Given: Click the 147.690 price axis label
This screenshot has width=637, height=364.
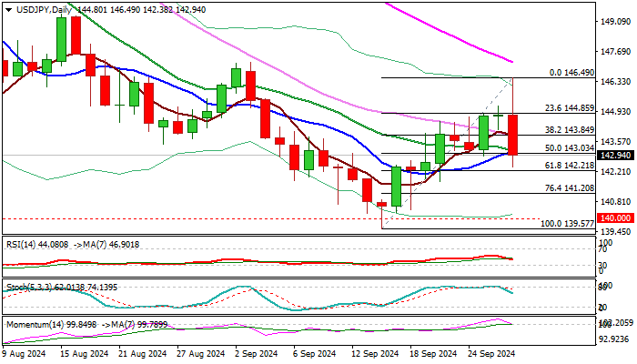Looking at the screenshot, I should 615,52.
